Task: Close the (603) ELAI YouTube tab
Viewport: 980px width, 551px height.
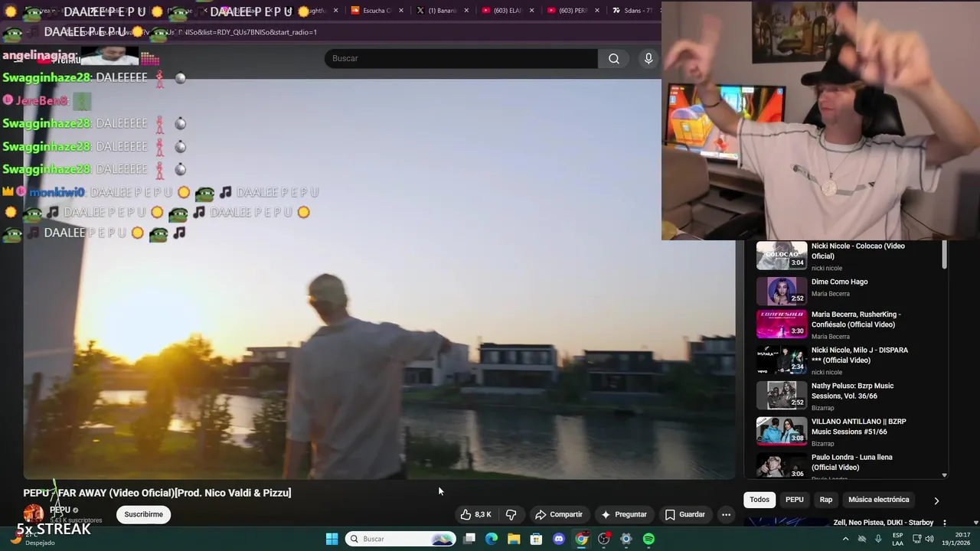Action: pyautogui.click(x=531, y=11)
